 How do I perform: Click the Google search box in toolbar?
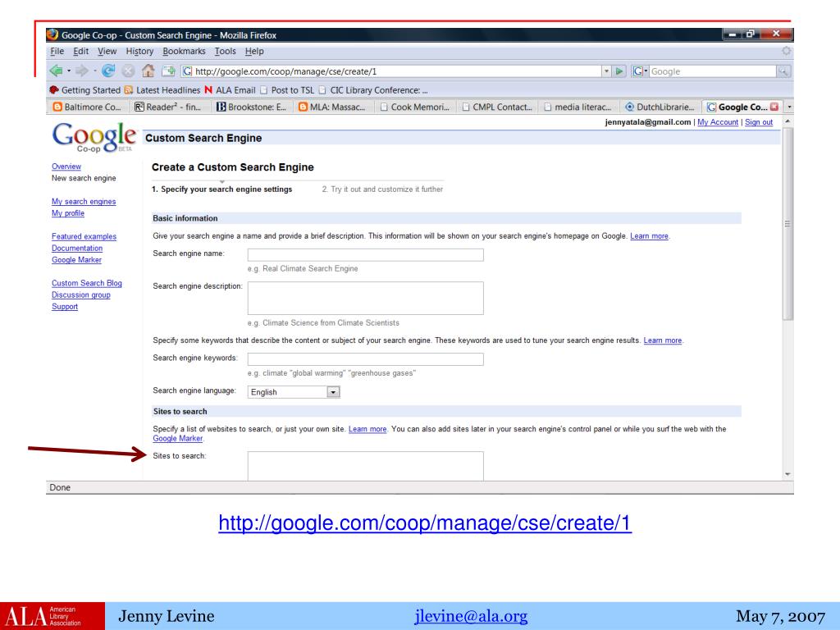(x=713, y=71)
